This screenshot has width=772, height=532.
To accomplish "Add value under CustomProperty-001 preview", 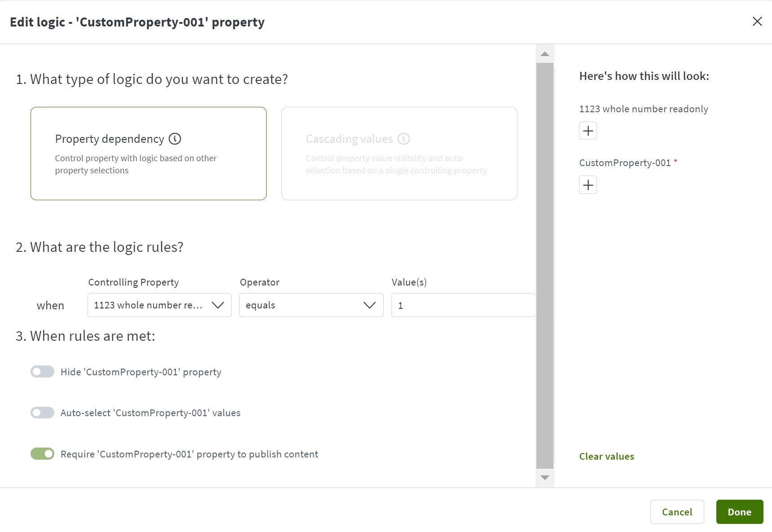I will [588, 185].
